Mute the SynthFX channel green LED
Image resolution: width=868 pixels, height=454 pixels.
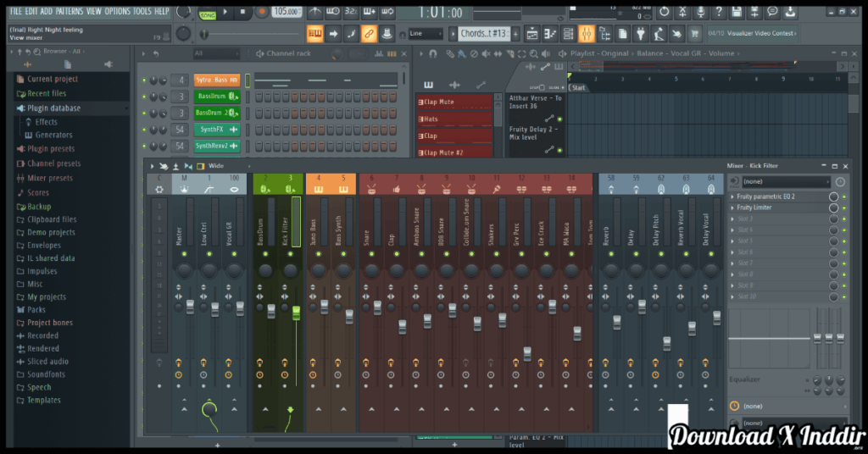click(x=144, y=130)
